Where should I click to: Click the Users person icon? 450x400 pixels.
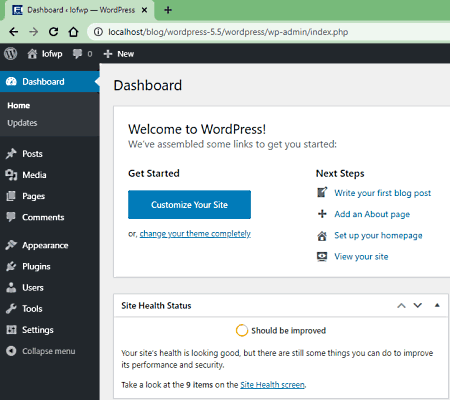tap(11, 287)
